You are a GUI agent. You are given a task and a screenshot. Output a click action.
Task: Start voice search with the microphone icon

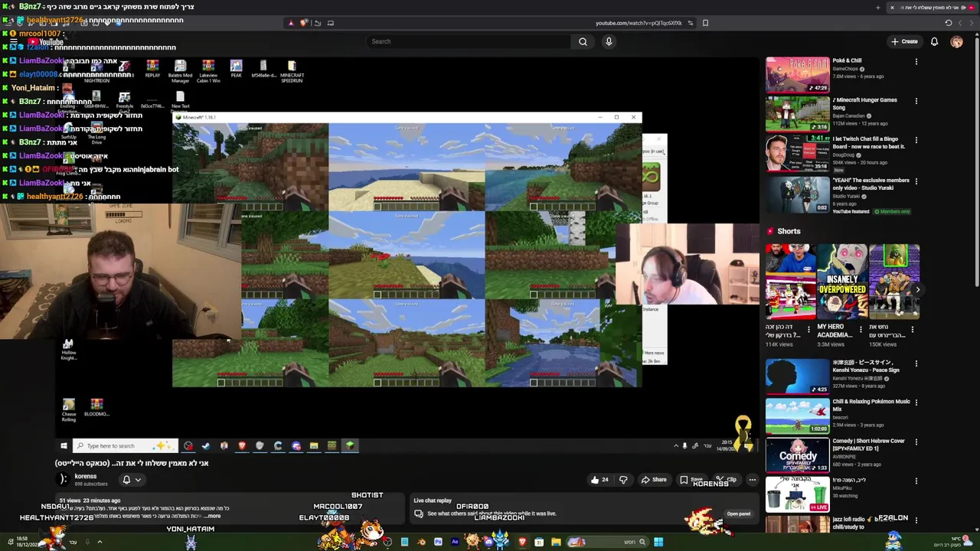pyautogui.click(x=609, y=41)
